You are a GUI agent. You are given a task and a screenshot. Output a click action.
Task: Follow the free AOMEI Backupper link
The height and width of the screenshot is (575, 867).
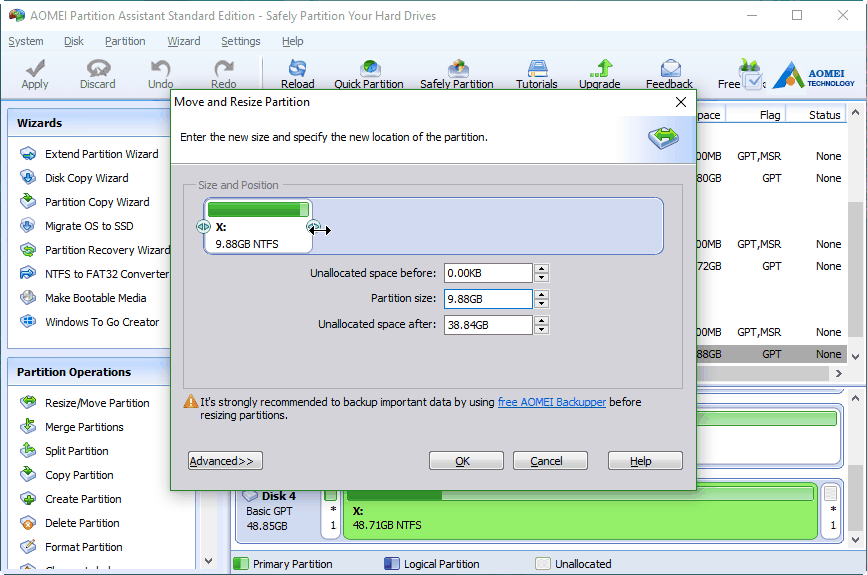tap(552, 402)
